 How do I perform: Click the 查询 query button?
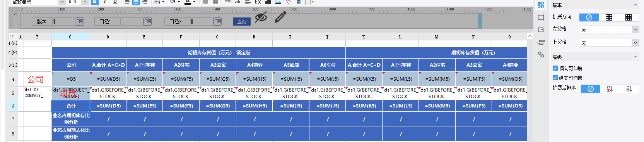tap(242, 22)
